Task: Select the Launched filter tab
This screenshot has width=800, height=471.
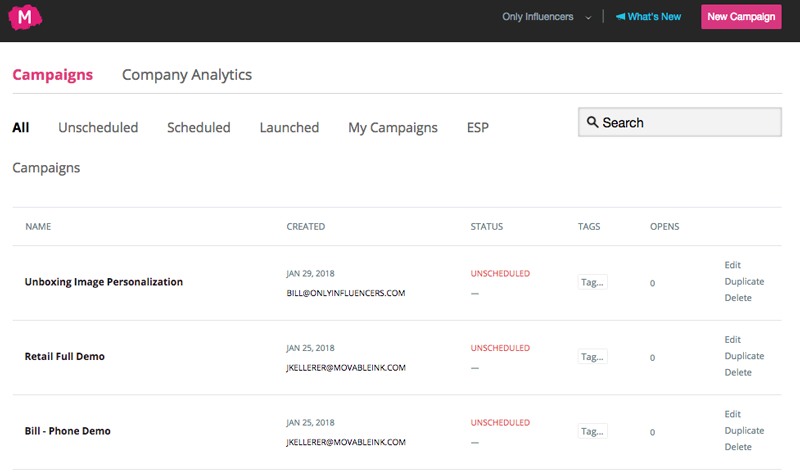Action: tap(289, 127)
